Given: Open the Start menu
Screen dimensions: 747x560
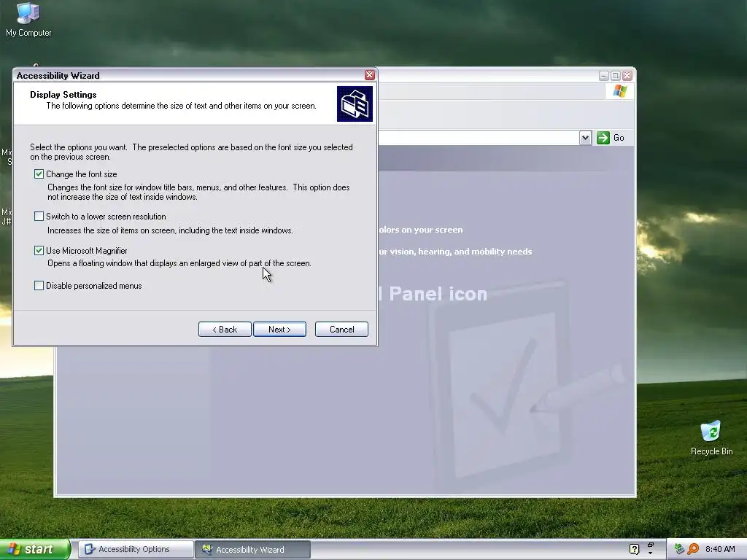Looking at the screenshot, I should click(35, 550).
